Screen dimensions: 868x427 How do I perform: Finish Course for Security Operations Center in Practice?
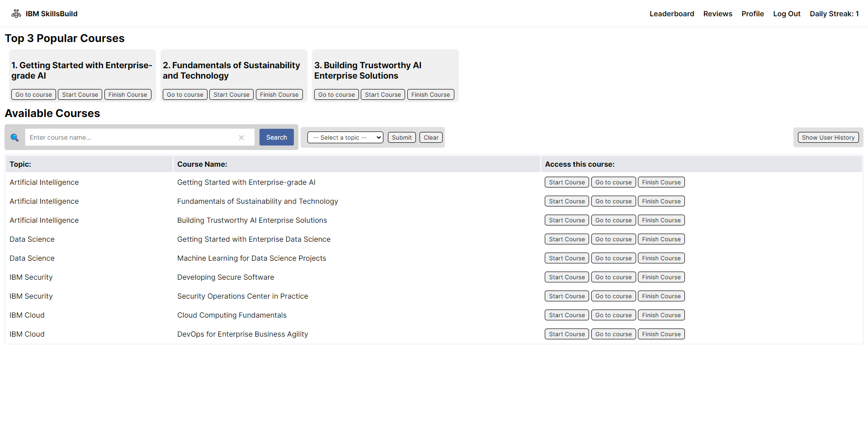tap(661, 296)
